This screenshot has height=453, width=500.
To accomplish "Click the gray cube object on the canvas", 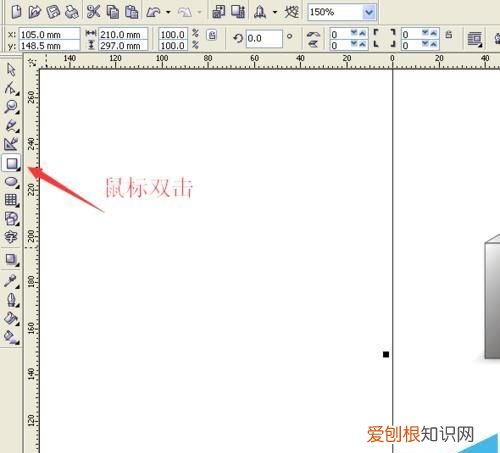I will (492, 297).
